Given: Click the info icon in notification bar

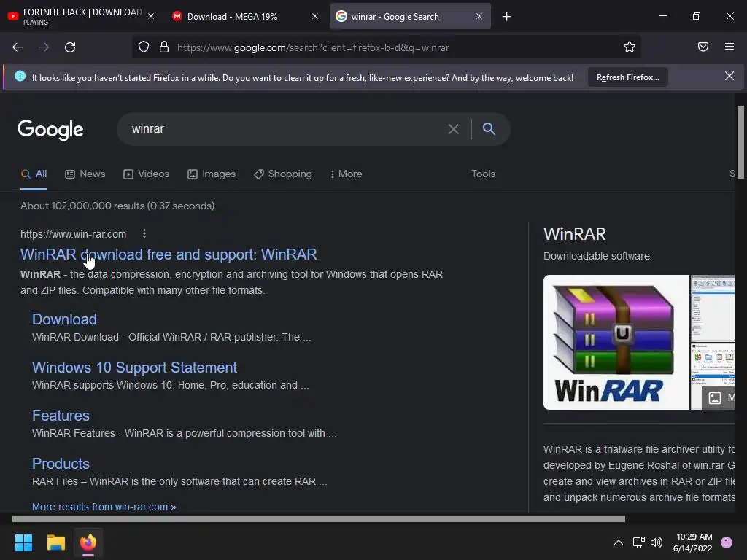Looking at the screenshot, I should point(20,76).
